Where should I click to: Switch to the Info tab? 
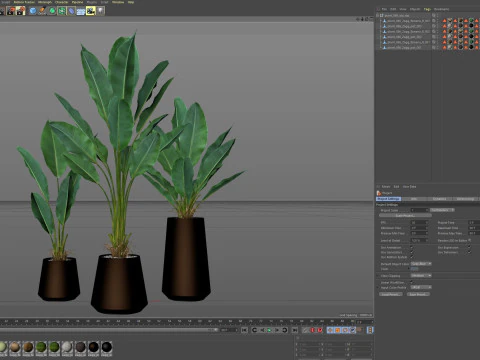pyautogui.click(x=414, y=199)
